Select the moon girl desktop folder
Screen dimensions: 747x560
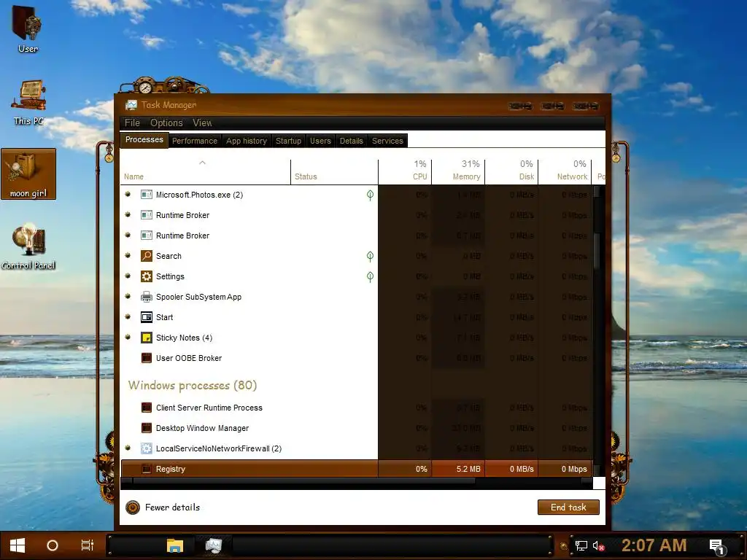click(28, 174)
